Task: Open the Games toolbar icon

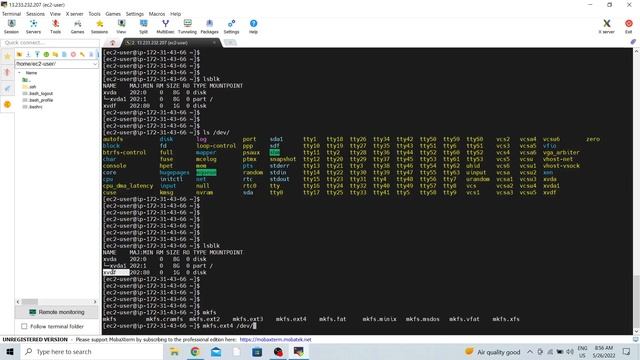Action: click(77, 27)
